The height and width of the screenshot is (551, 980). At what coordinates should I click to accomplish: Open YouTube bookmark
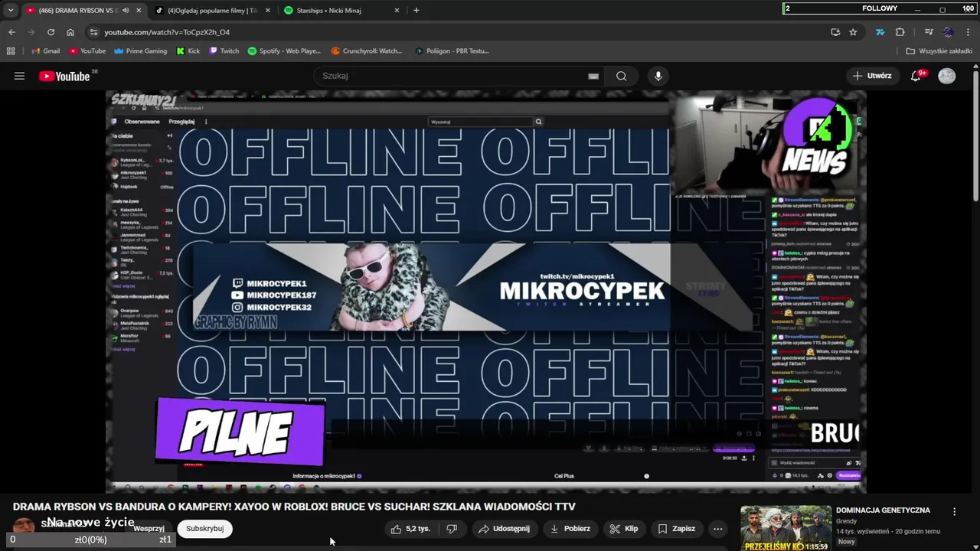[x=87, y=51]
